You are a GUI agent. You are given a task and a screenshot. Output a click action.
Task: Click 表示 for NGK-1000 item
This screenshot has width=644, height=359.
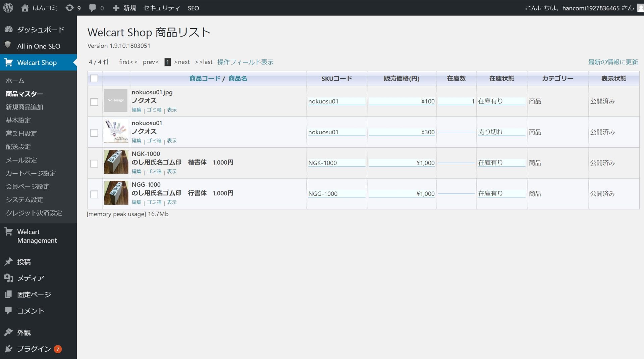pyautogui.click(x=172, y=172)
